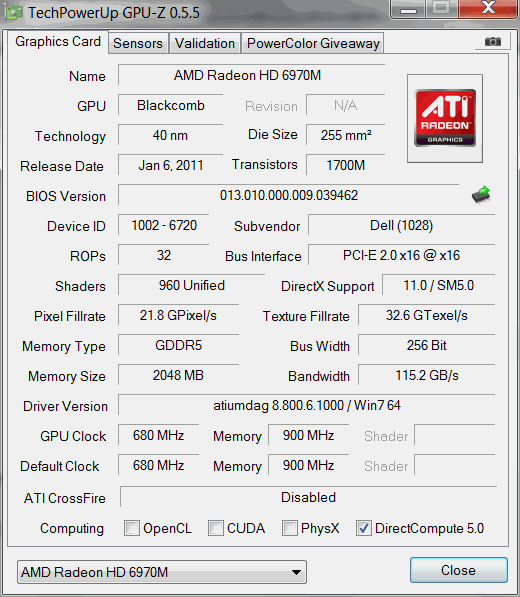The height and width of the screenshot is (597, 520).
Task: Click the Driver Version text field
Action: click(x=306, y=405)
